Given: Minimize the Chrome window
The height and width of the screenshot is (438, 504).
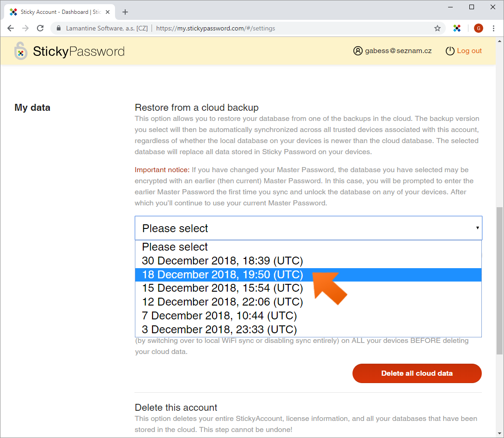Looking at the screenshot, I should (x=450, y=7).
